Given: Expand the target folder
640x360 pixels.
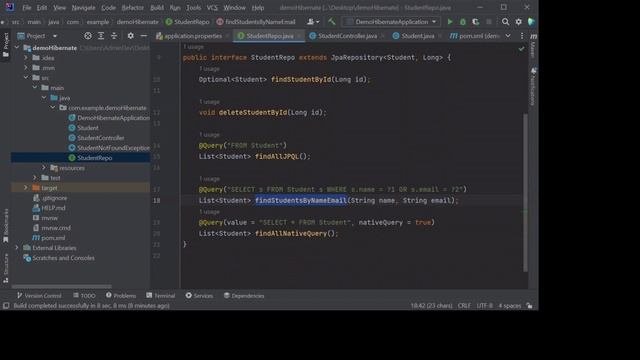Looking at the screenshot, I should [x=26, y=188].
